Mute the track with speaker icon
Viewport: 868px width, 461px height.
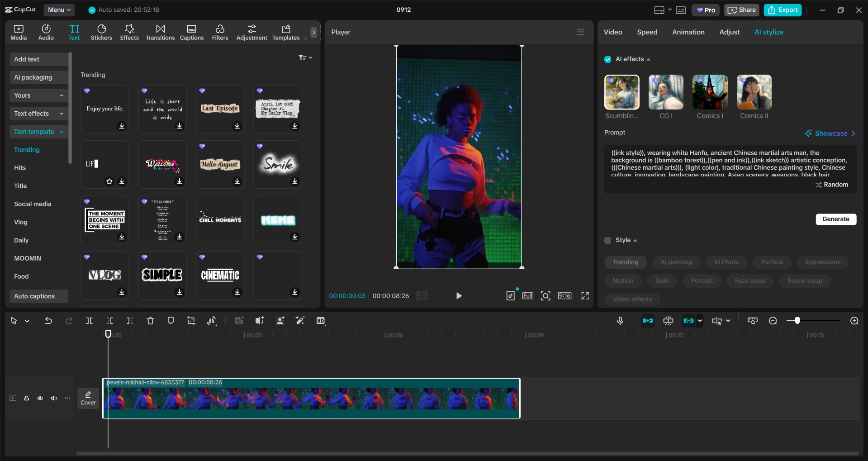click(x=54, y=398)
